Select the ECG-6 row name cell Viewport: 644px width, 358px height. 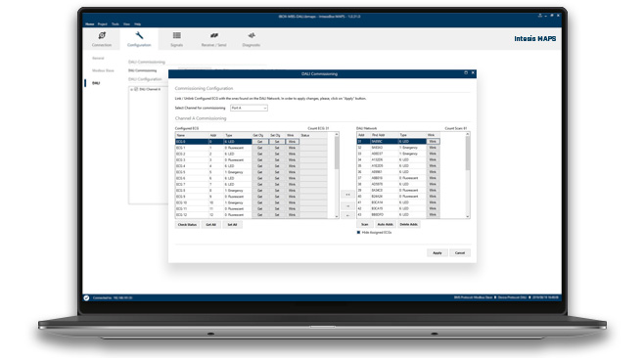pyautogui.click(x=192, y=178)
